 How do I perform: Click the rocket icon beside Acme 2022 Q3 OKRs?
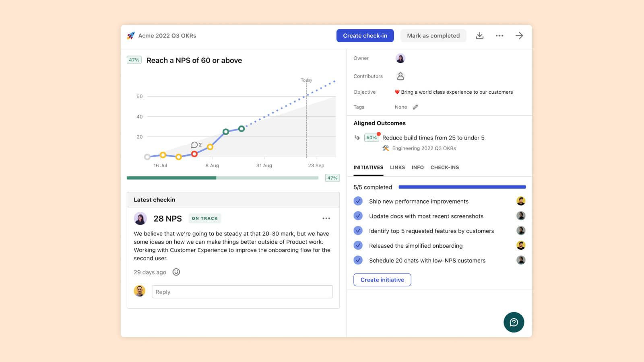click(x=131, y=36)
